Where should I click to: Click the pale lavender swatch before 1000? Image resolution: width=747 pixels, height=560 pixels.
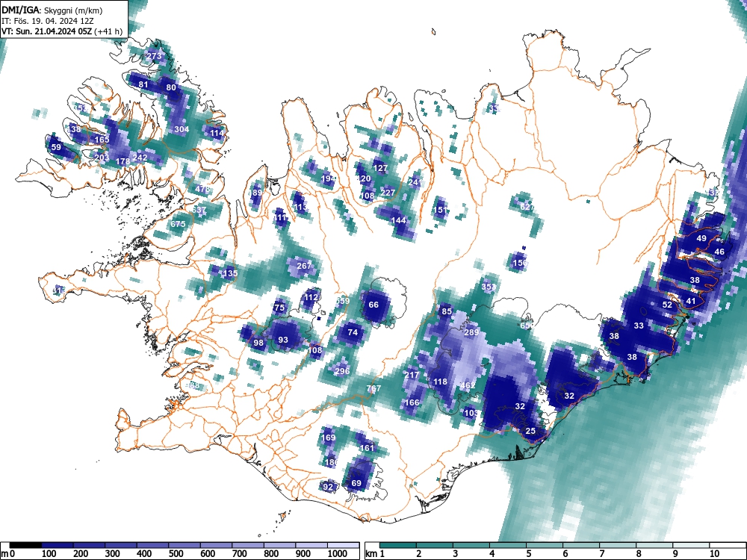point(311,546)
